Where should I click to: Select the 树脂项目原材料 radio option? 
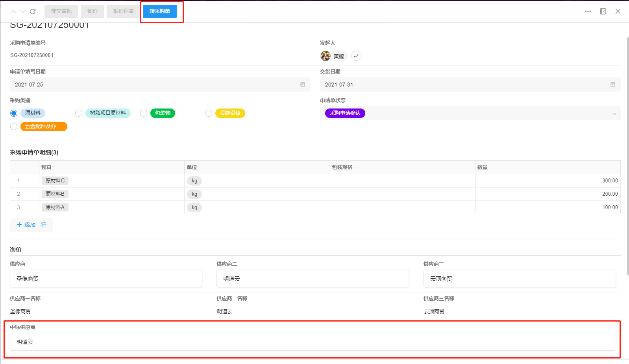pos(79,113)
